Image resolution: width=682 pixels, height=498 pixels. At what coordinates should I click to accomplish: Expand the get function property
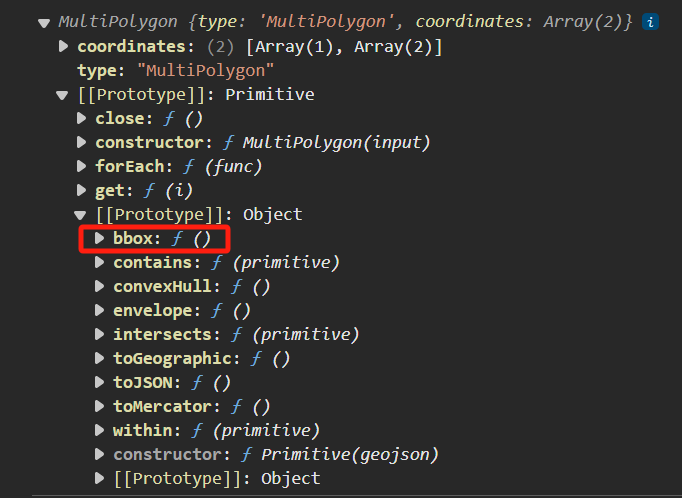pos(81,190)
